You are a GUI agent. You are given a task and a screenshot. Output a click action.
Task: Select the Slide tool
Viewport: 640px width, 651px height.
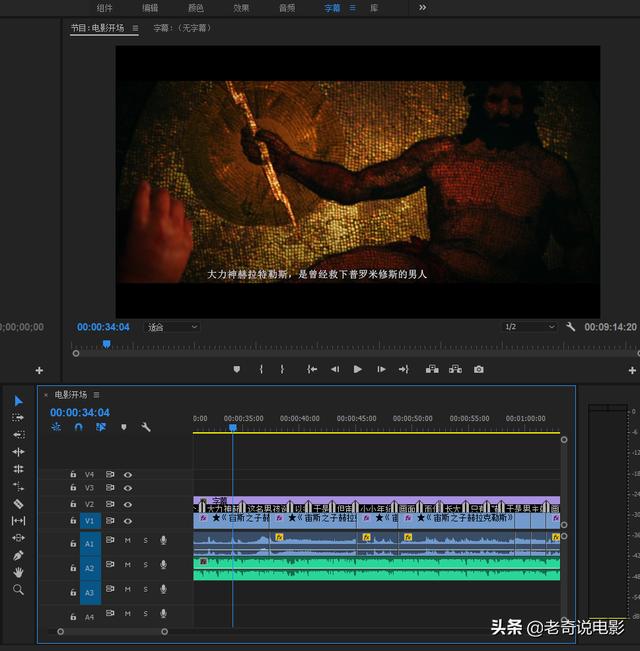pos(18,538)
